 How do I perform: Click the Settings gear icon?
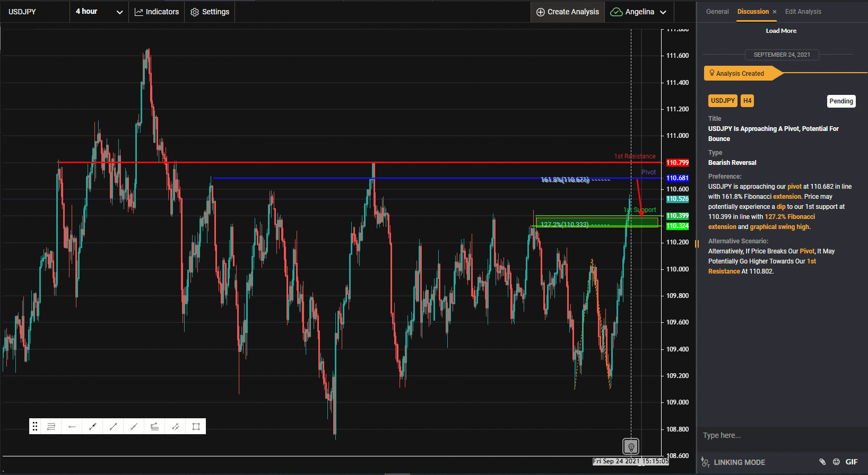click(195, 12)
